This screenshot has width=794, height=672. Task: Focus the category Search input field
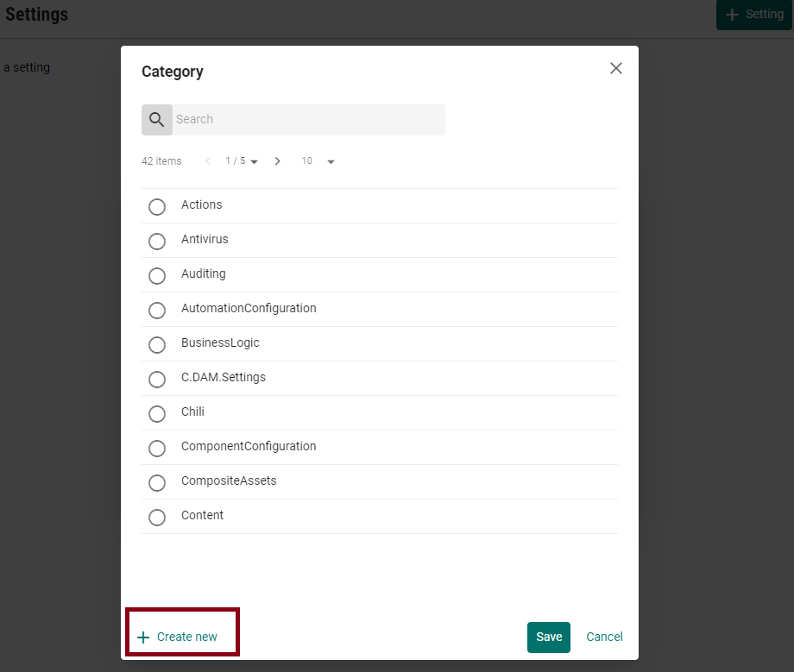coord(308,120)
